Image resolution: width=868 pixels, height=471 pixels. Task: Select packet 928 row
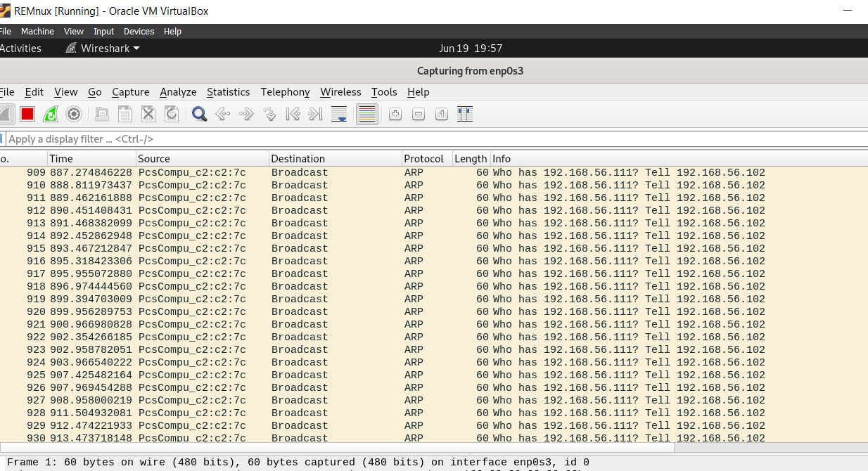click(434, 413)
